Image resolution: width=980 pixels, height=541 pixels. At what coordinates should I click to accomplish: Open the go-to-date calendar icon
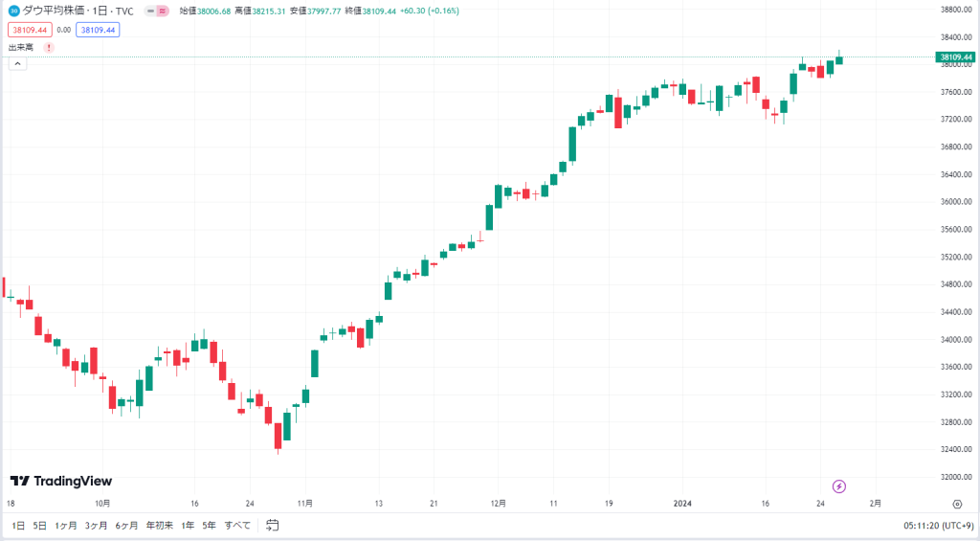click(x=272, y=526)
